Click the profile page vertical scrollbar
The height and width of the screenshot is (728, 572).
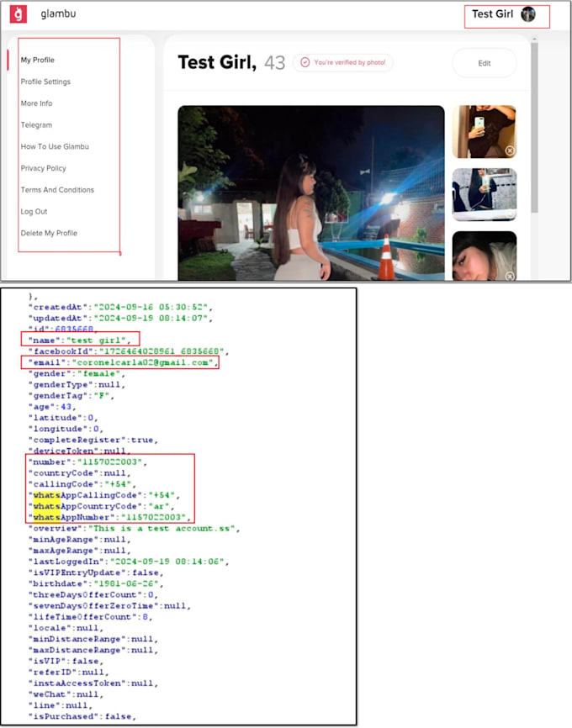tap(534, 128)
